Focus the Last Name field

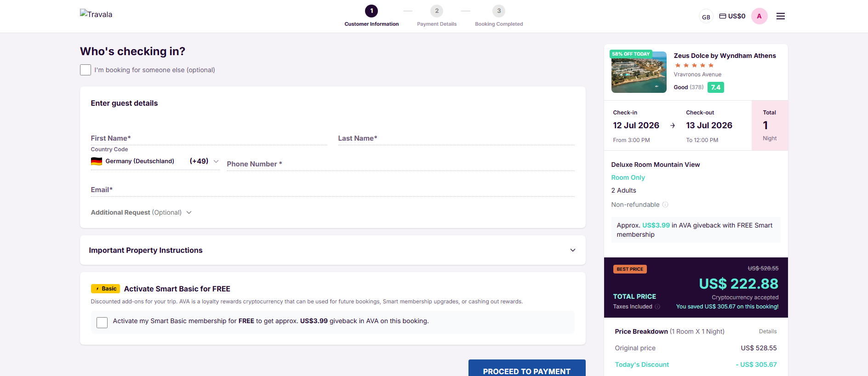[x=457, y=138]
